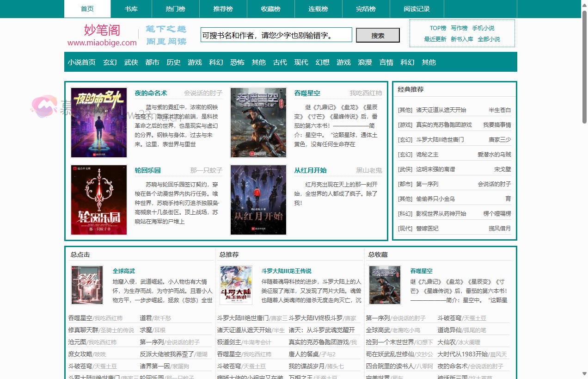Open the 全球高武 cover under 总点击
Screen dimensions: 588x379
[x=87, y=285]
